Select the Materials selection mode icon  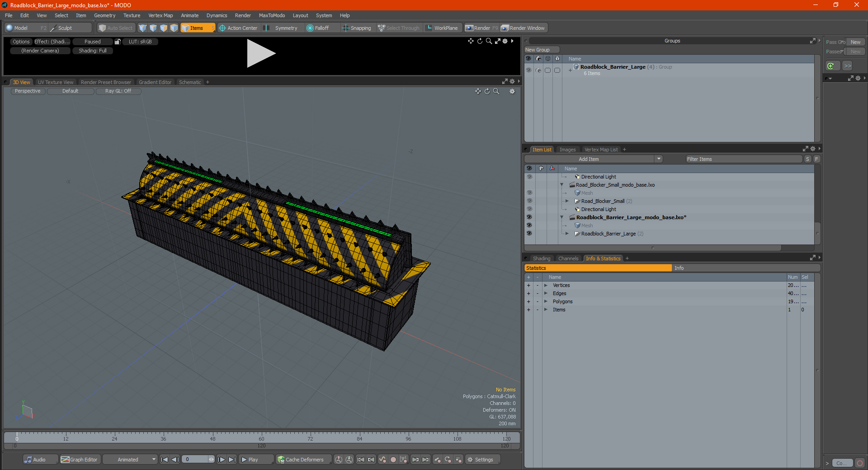[x=174, y=28]
